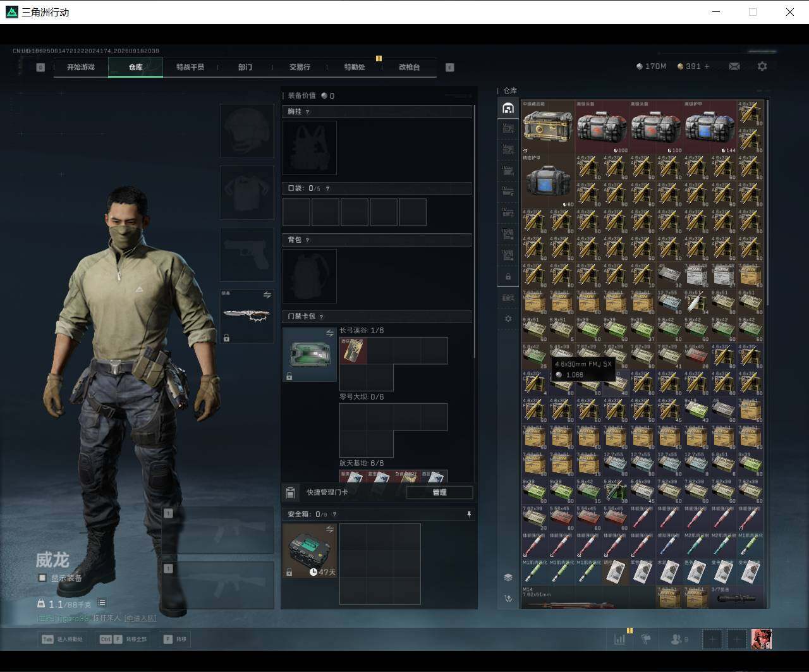Select the equipped melee knife slot
Image resolution: width=809 pixels, height=672 pixels.
click(x=246, y=316)
